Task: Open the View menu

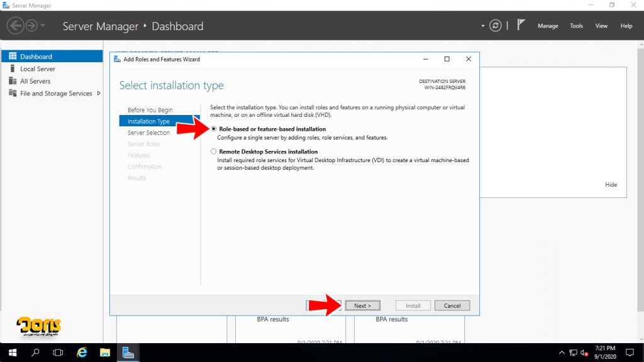Action: pos(601,25)
